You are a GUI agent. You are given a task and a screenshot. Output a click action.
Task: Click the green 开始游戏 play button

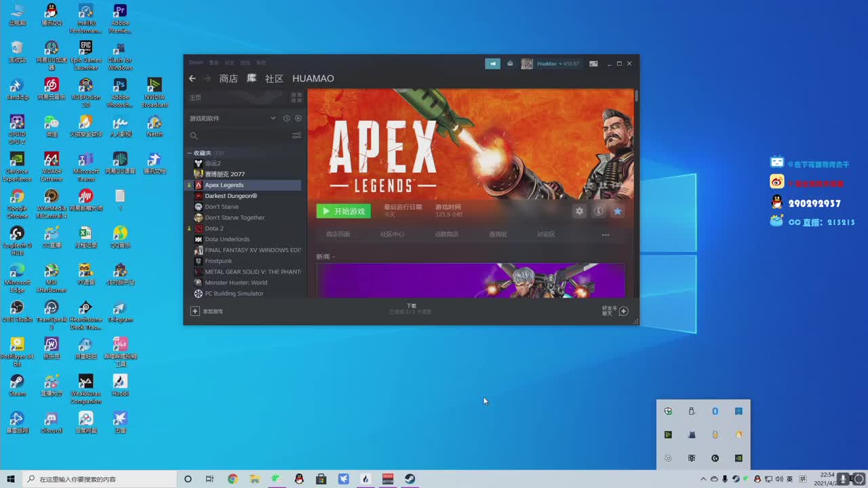click(343, 211)
